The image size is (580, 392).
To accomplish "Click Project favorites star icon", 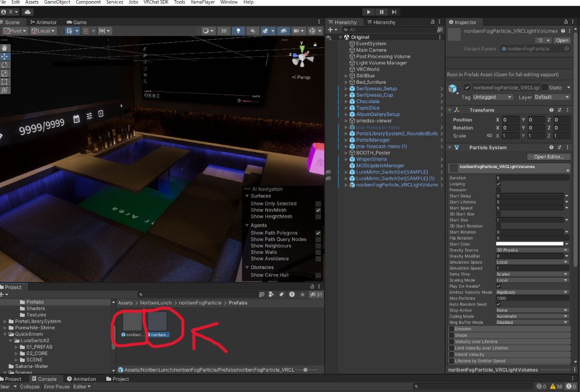I will pos(302,294).
